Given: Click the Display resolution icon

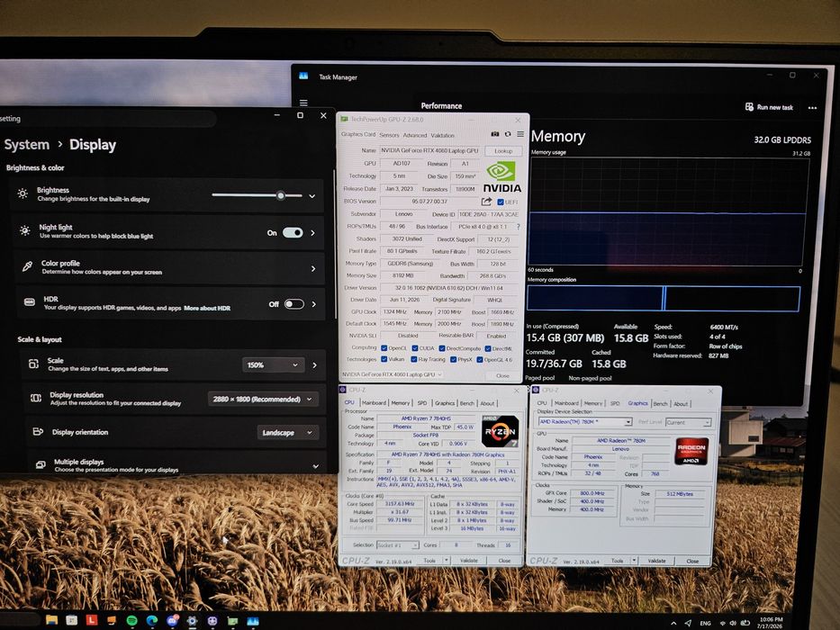Looking at the screenshot, I should (36, 398).
